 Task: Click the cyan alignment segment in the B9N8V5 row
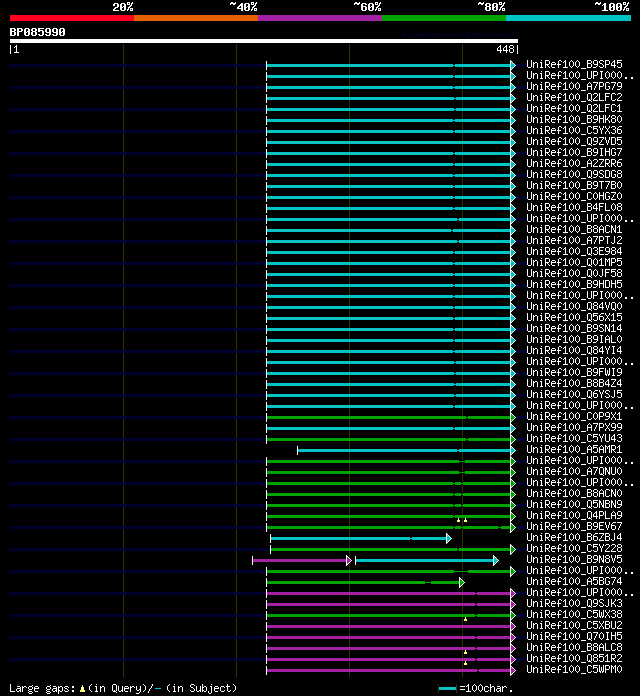pos(427,561)
